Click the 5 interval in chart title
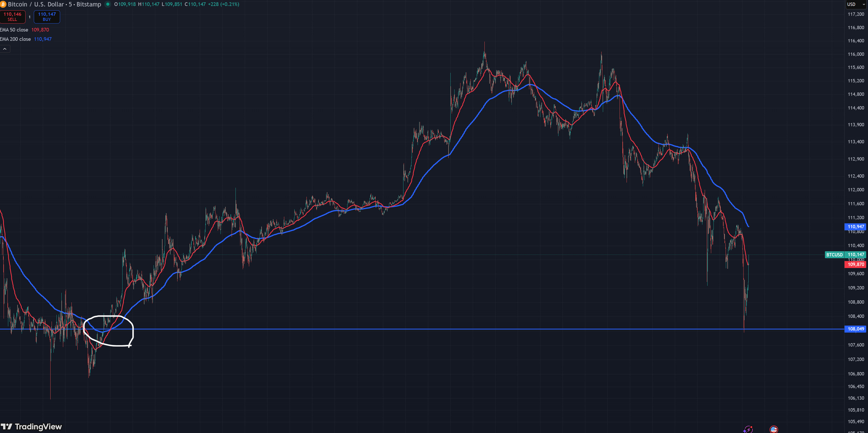Image resolution: width=868 pixels, height=433 pixels. tap(70, 4)
